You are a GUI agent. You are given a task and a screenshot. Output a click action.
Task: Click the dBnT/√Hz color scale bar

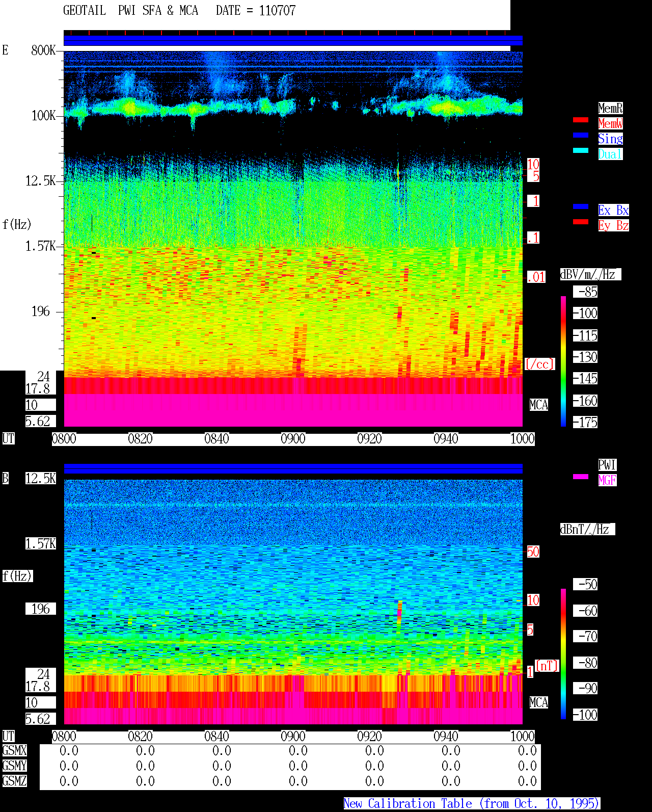pos(563,654)
